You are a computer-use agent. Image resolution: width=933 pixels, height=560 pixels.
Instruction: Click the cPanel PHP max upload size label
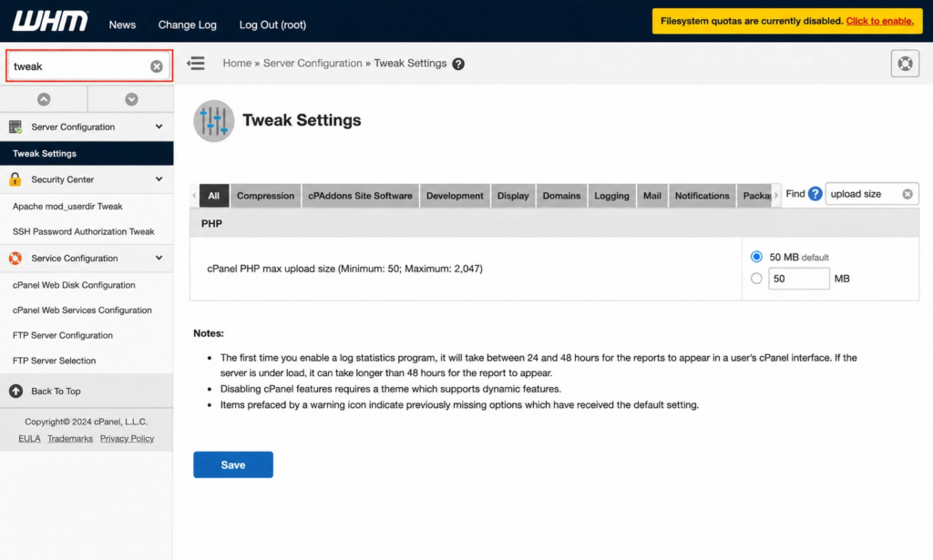[344, 269]
